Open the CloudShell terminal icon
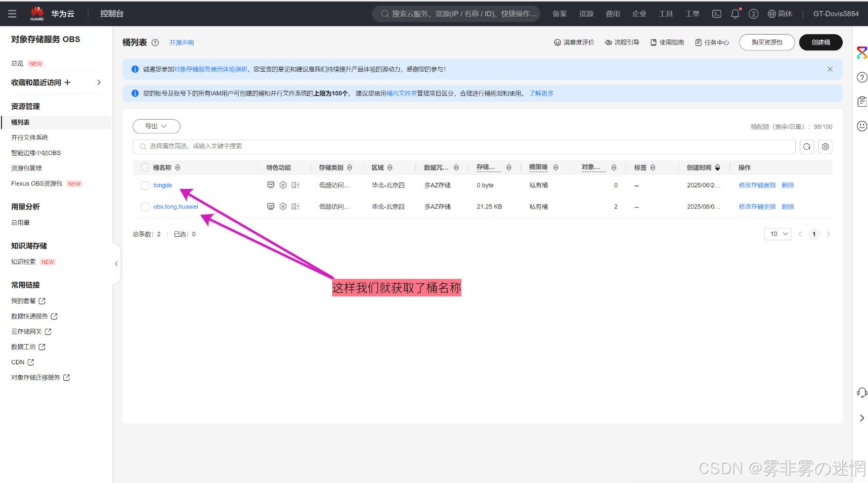Viewport: 868px width, 483px height. pyautogui.click(x=716, y=14)
